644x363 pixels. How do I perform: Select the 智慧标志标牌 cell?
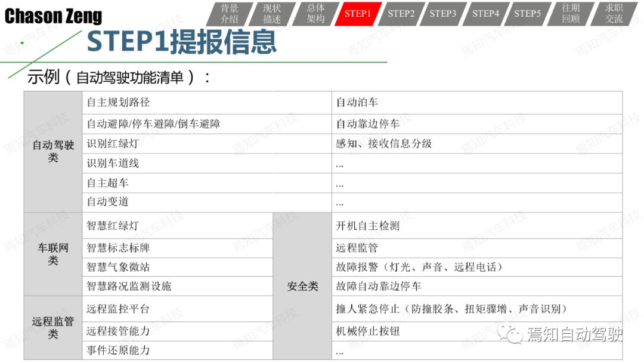pos(178,248)
